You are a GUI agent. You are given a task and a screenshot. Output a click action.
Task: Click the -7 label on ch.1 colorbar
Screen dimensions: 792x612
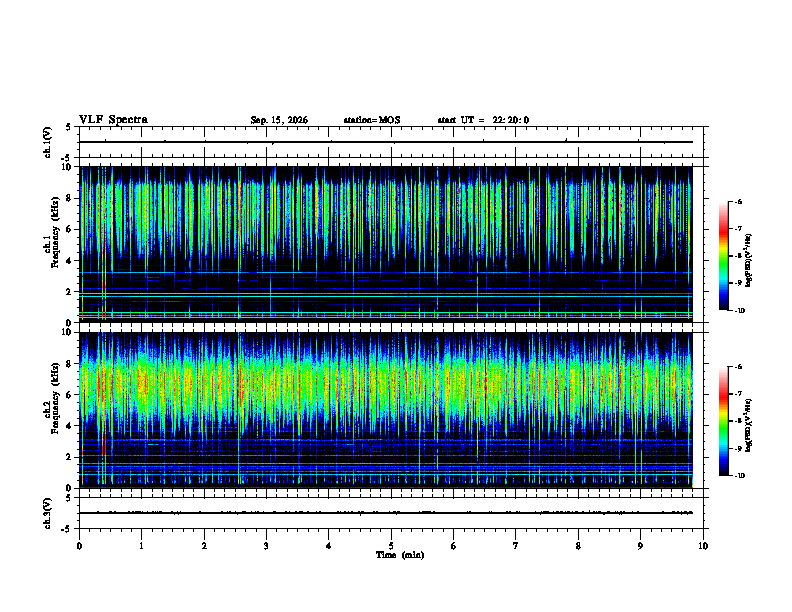click(x=738, y=229)
